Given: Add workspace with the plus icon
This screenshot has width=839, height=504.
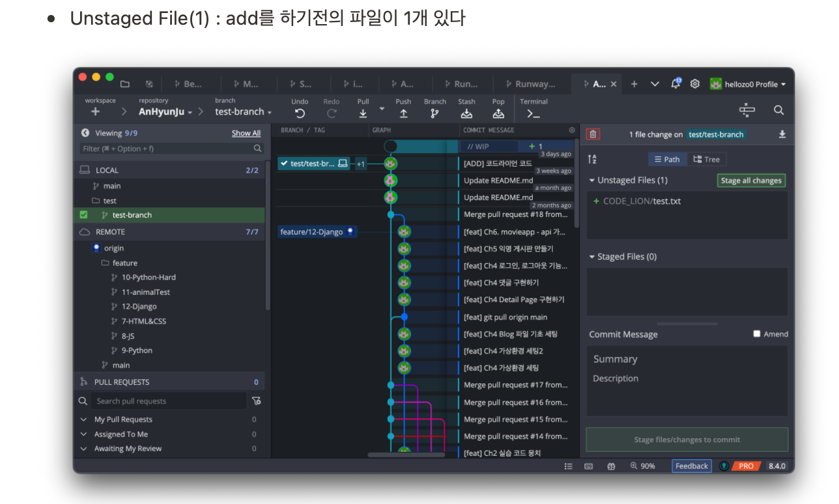Looking at the screenshot, I should point(95,111).
